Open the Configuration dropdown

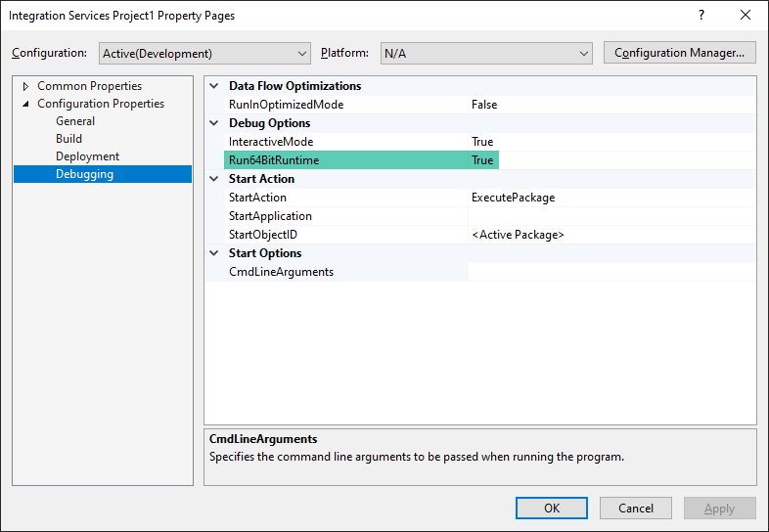coord(204,53)
